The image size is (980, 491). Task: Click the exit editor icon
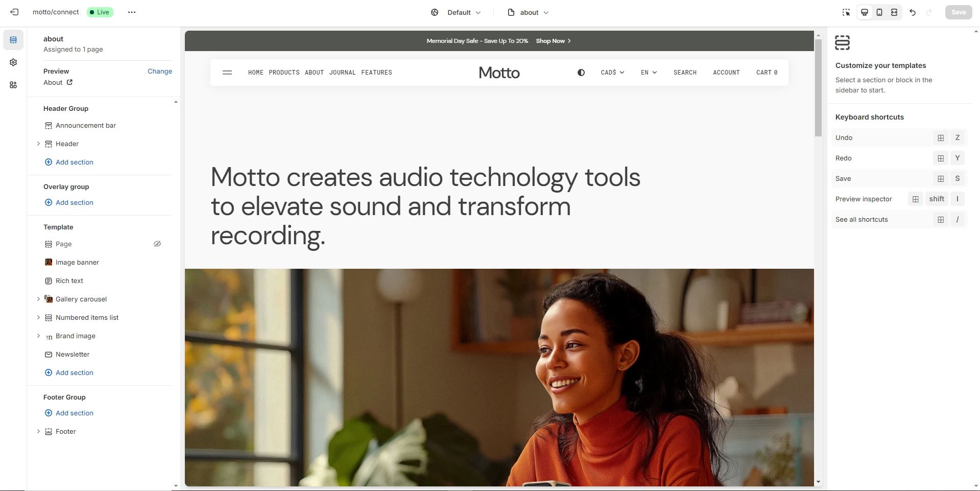point(14,12)
